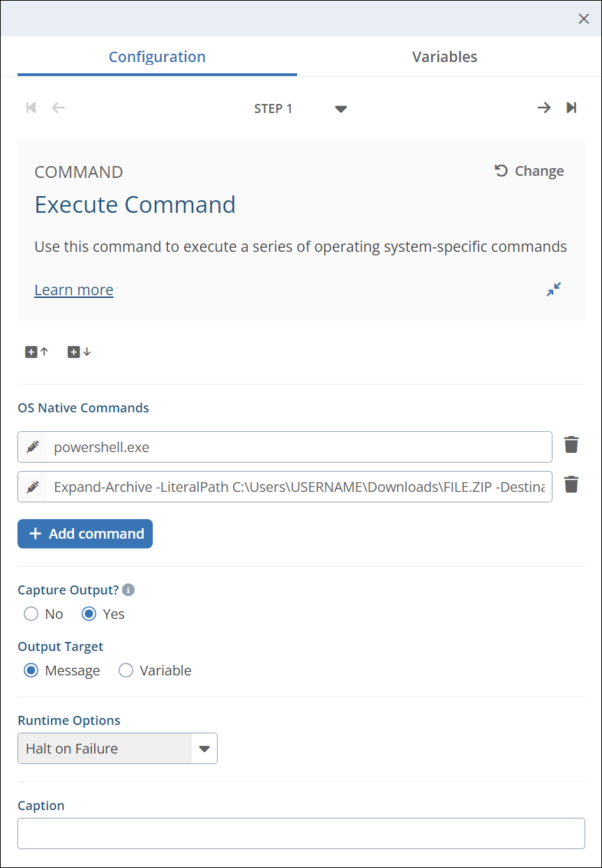The height and width of the screenshot is (868, 602).
Task: Expand the Runtime Options dropdown
Action: 204,749
